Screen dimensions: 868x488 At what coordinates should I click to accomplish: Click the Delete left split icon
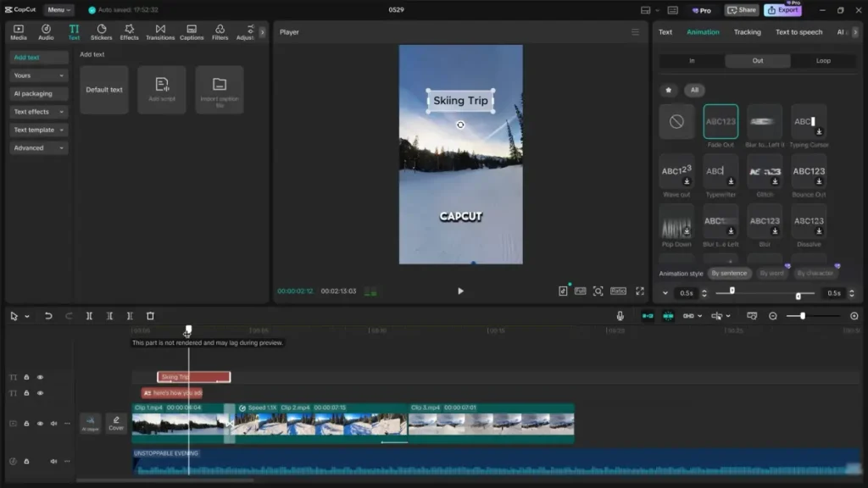coord(109,316)
